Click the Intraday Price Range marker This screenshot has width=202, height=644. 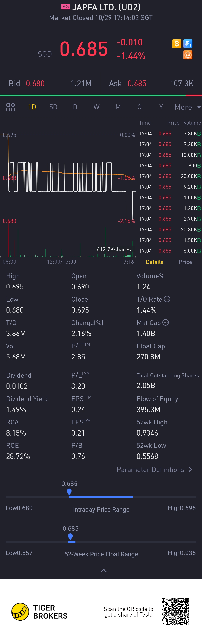point(69,491)
